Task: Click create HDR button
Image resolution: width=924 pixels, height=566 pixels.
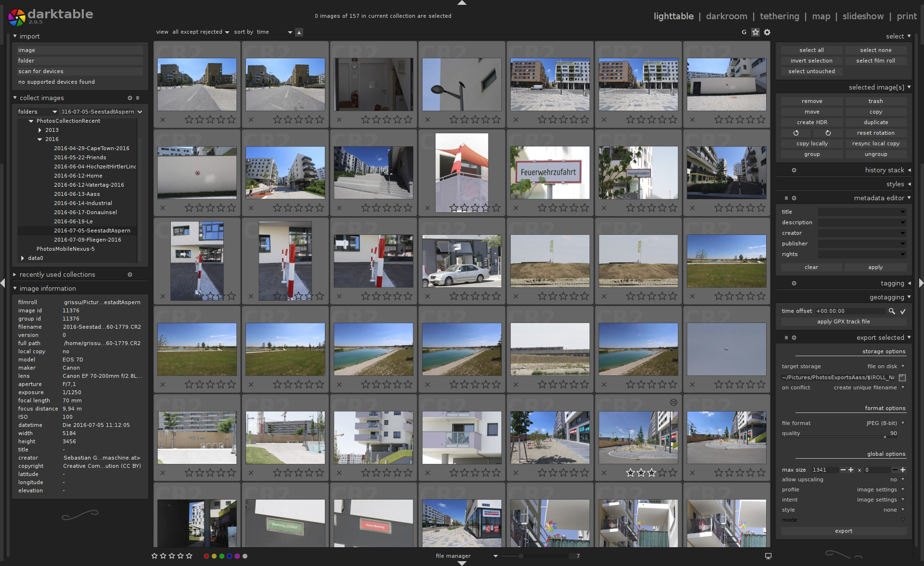Action: 811,122
